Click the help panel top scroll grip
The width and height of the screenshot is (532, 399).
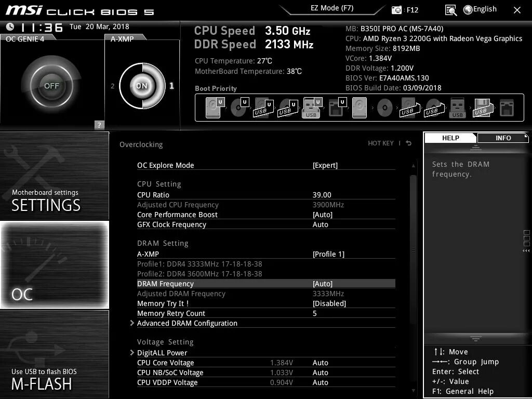point(475,147)
